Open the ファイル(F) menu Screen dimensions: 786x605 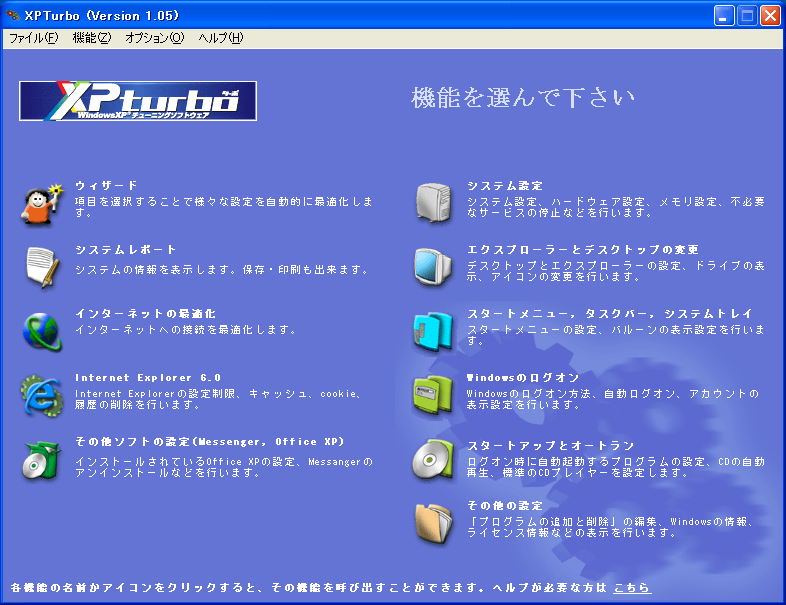[34, 38]
